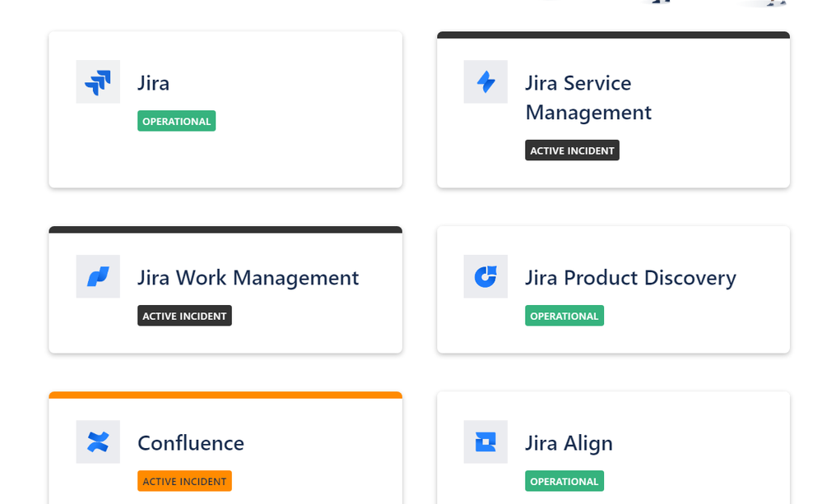Screen dimensions: 822x504
Task: Open the Jira Service Management title link
Action: 588,98
